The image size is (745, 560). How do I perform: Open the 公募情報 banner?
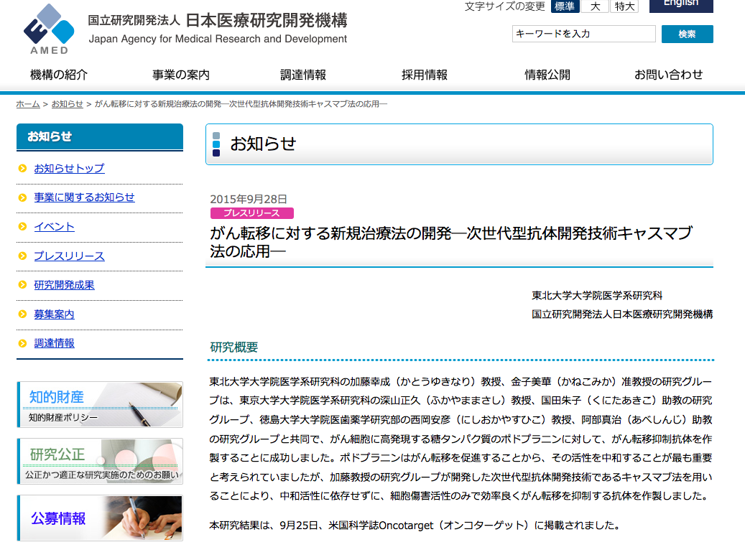pyautogui.click(x=100, y=518)
